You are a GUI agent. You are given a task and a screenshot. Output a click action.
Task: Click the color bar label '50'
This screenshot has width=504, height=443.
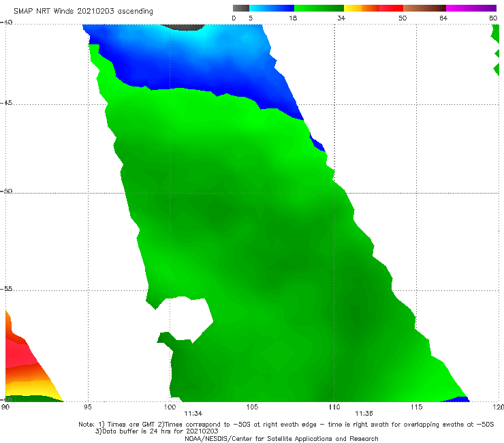[x=403, y=18]
